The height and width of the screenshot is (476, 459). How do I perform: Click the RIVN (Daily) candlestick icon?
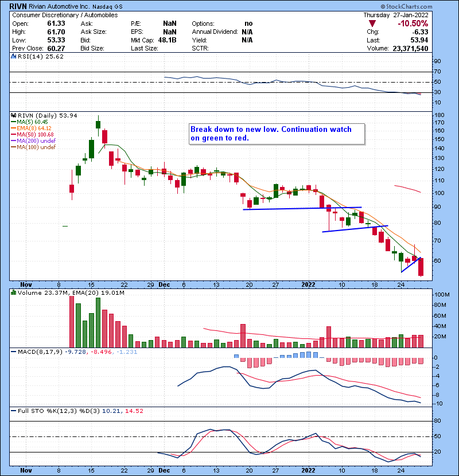pyautogui.click(x=13, y=116)
